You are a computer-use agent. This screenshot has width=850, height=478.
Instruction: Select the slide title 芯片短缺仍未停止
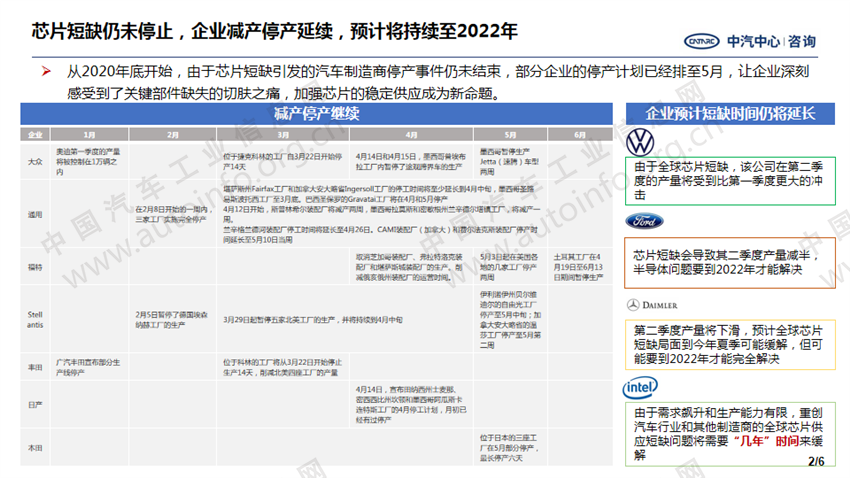pyautogui.click(x=274, y=31)
